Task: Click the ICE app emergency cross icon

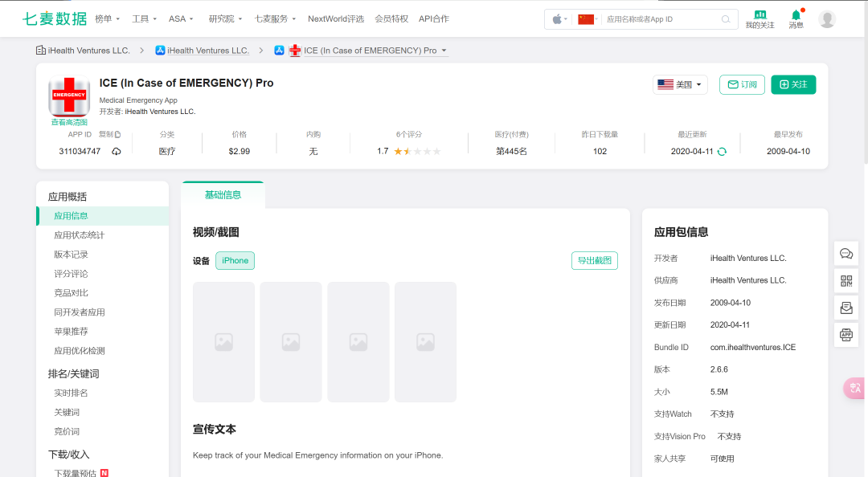Action: point(69,96)
